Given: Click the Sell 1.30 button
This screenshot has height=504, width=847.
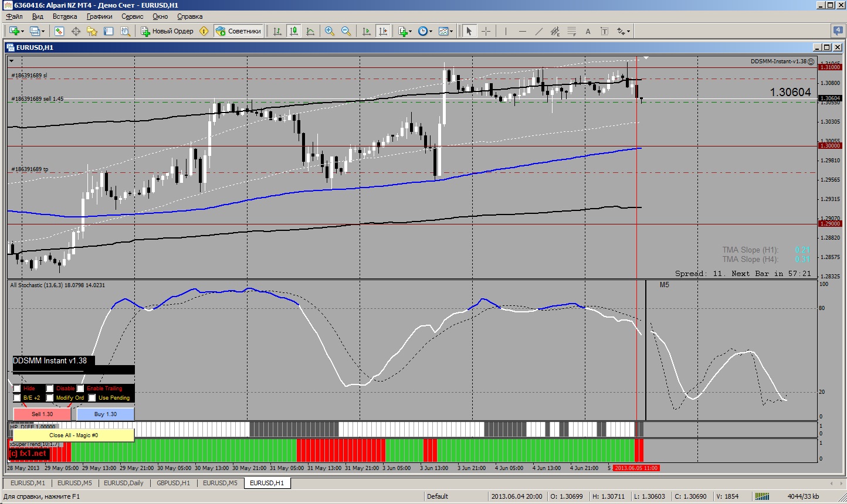Looking at the screenshot, I should click(x=42, y=414).
